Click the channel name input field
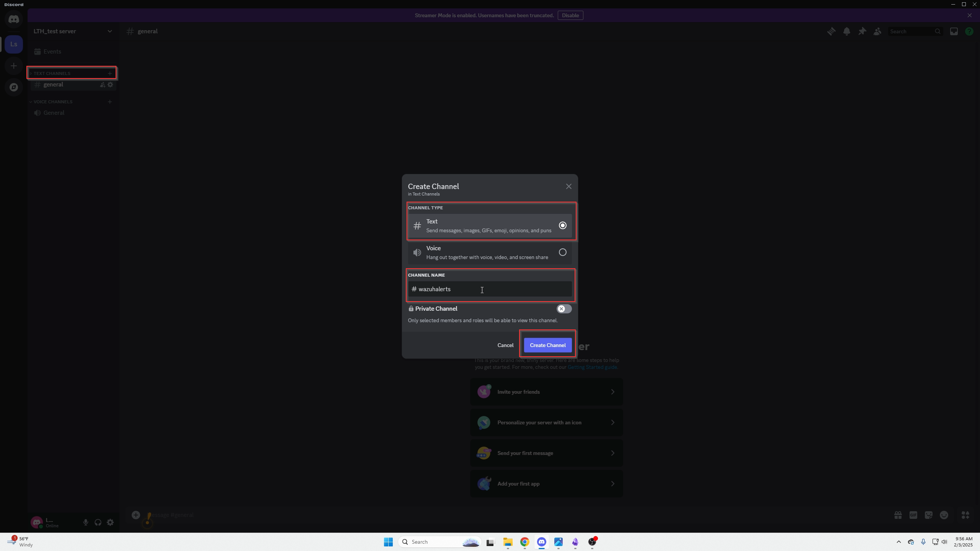 click(490, 289)
